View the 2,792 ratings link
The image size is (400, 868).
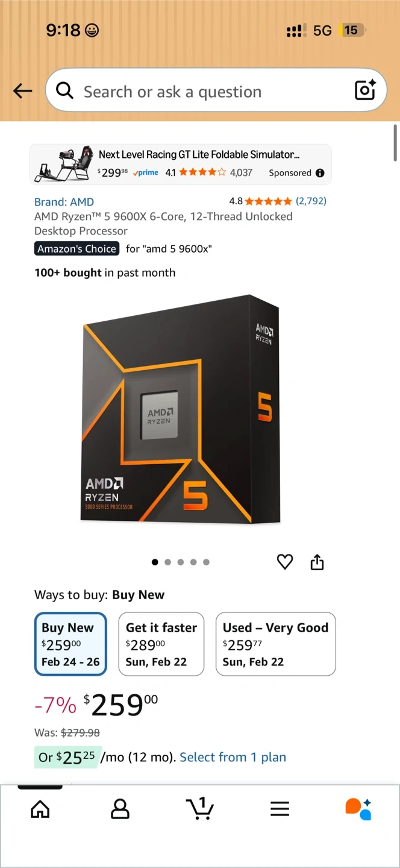[311, 201]
